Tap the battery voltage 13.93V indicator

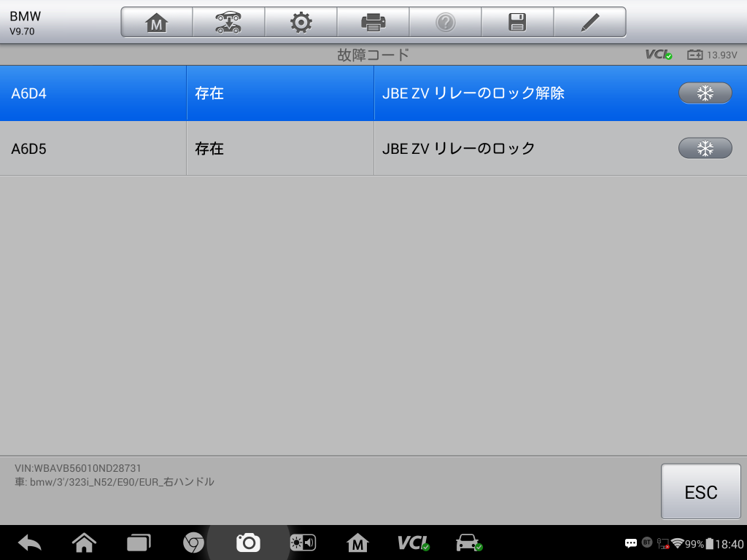coord(712,55)
